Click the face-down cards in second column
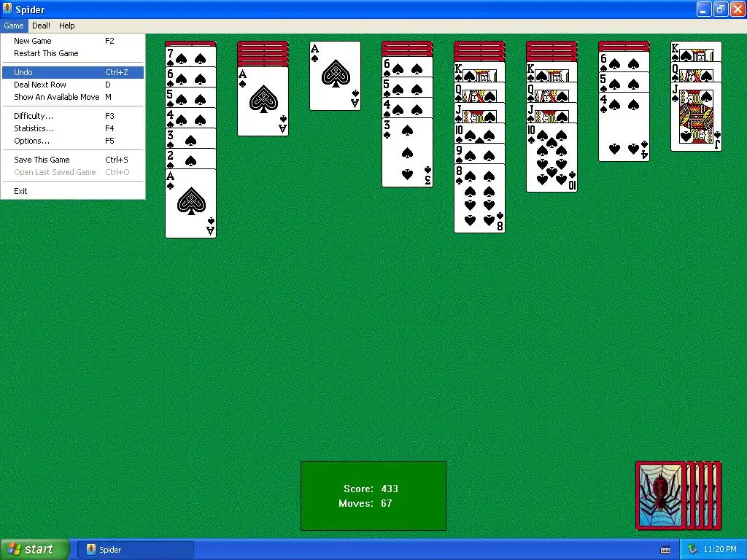This screenshot has height=560, width=747. [x=263, y=54]
